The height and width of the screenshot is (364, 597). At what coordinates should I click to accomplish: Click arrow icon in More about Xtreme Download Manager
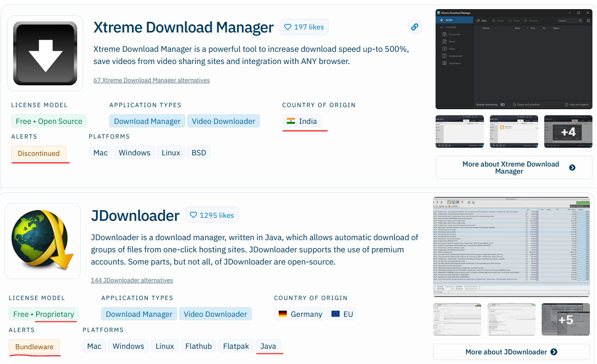[x=572, y=168]
